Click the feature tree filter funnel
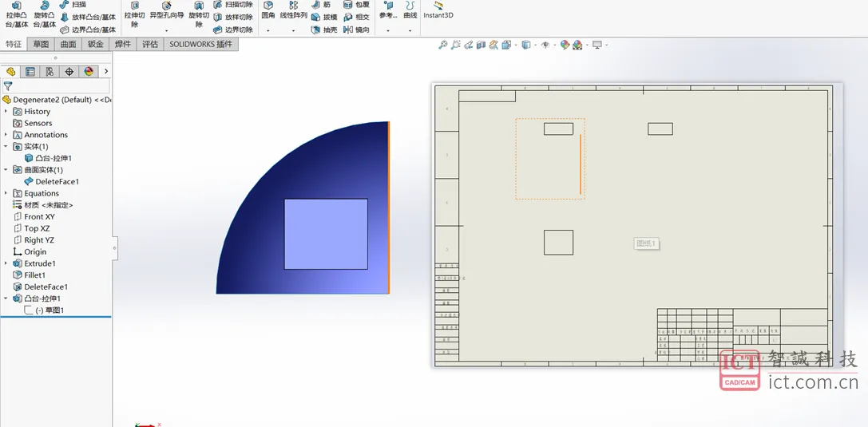This screenshot has width=868, height=427. tap(8, 86)
